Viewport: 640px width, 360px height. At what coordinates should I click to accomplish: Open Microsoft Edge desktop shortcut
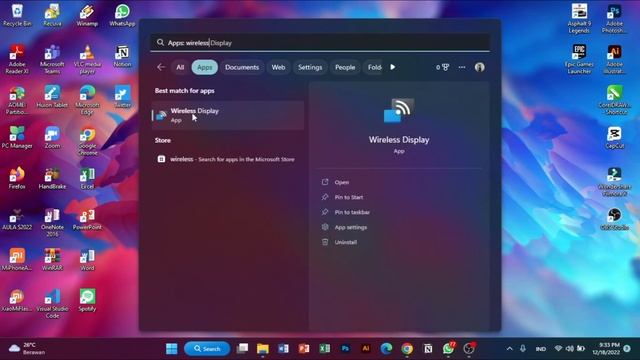click(87, 100)
